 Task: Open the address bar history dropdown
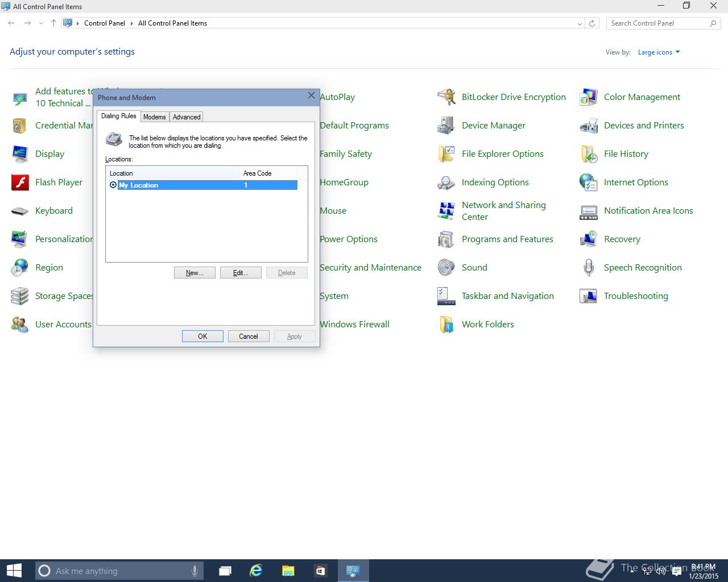pyautogui.click(x=580, y=23)
